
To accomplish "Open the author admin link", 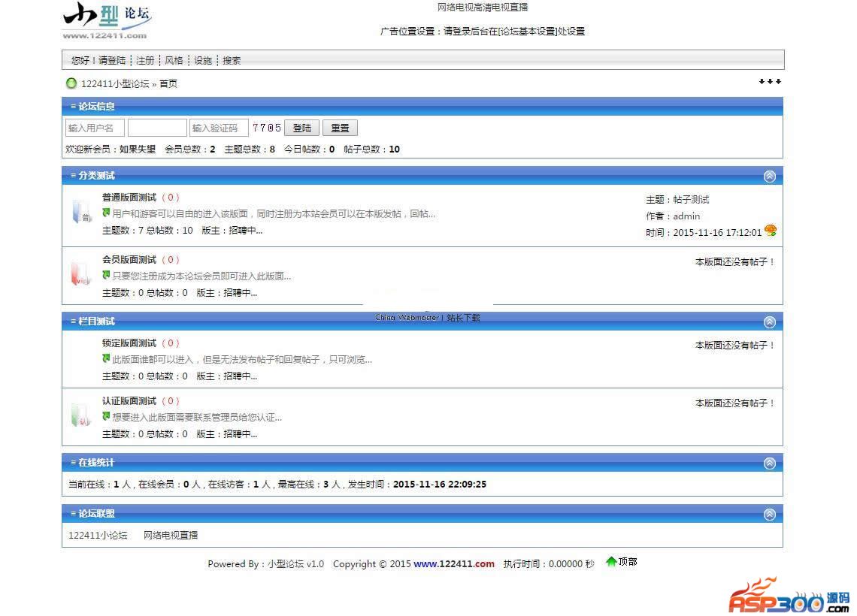I will [x=686, y=216].
